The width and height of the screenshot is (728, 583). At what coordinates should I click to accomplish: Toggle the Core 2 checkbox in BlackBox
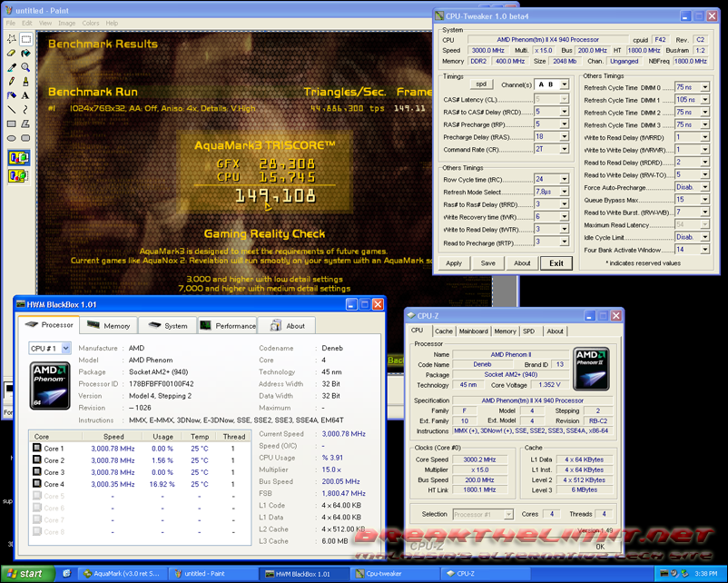point(37,459)
